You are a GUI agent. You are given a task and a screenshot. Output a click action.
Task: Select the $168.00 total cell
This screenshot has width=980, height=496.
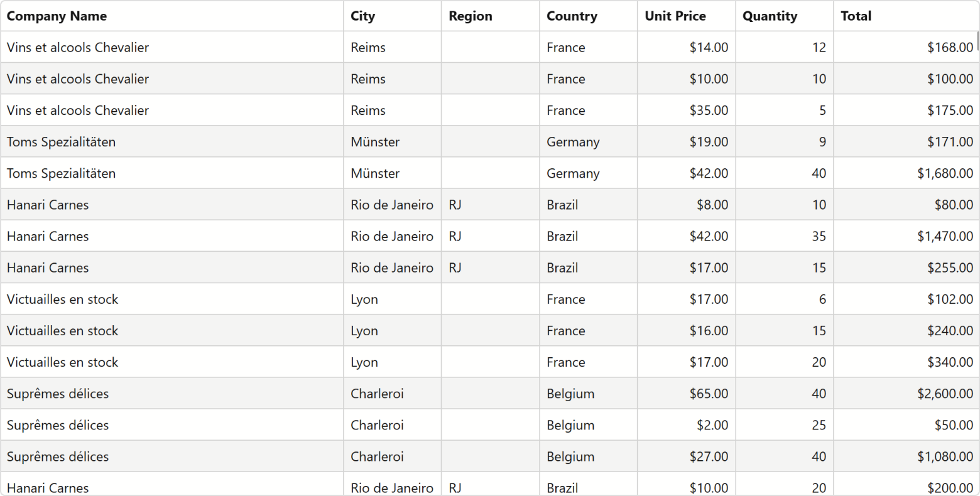pos(906,47)
